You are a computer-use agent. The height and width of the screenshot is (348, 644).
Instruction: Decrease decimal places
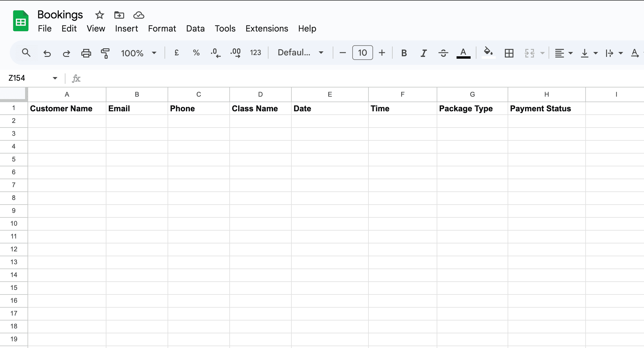click(x=216, y=53)
